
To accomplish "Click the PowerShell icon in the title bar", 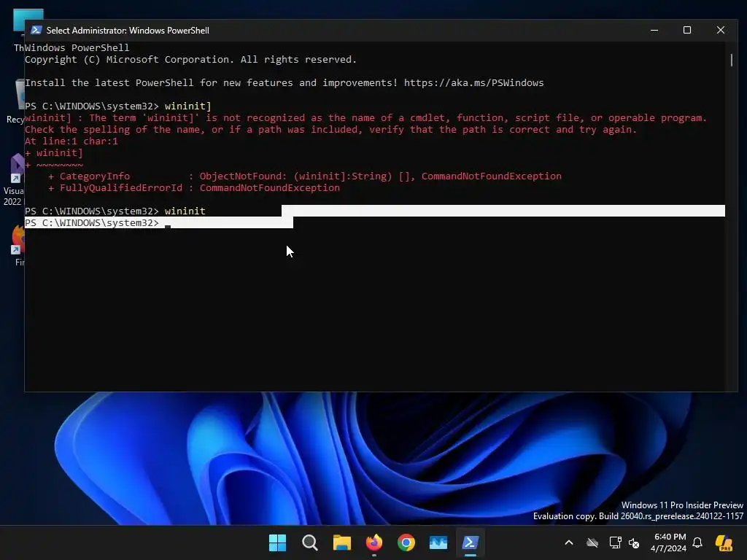I will 36,30.
